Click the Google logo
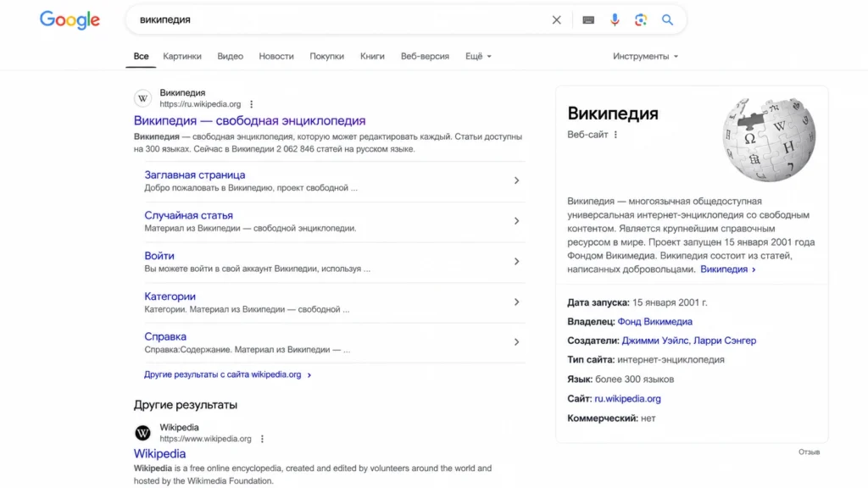868x488 pixels. click(70, 20)
